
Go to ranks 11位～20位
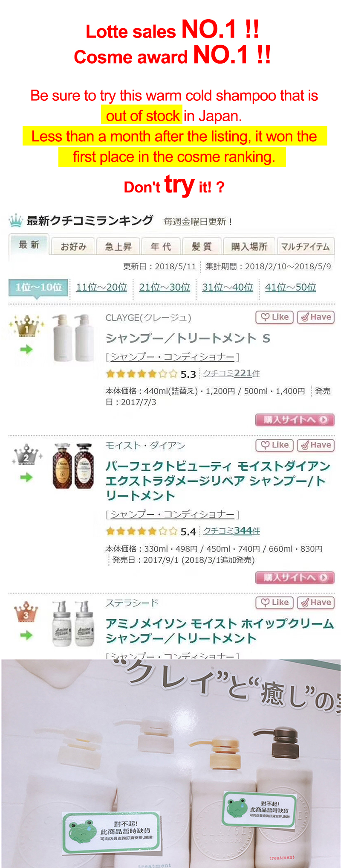click(x=101, y=287)
